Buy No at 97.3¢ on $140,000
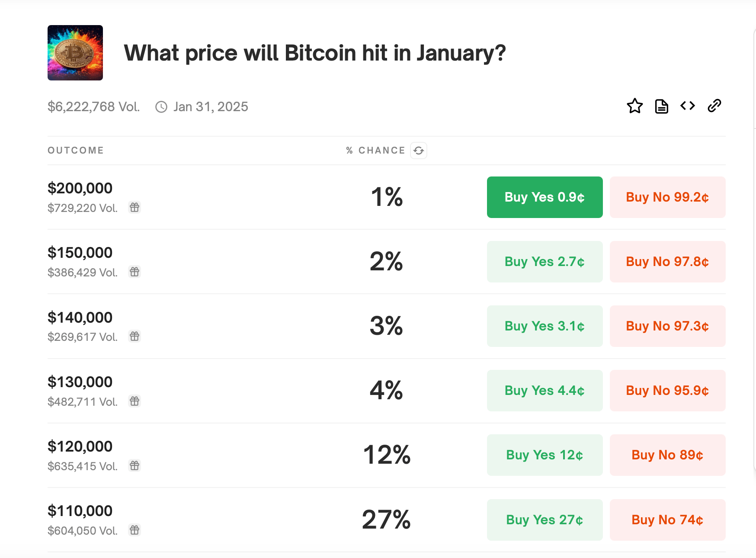This screenshot has width=756, height=558. pos(667,326)
